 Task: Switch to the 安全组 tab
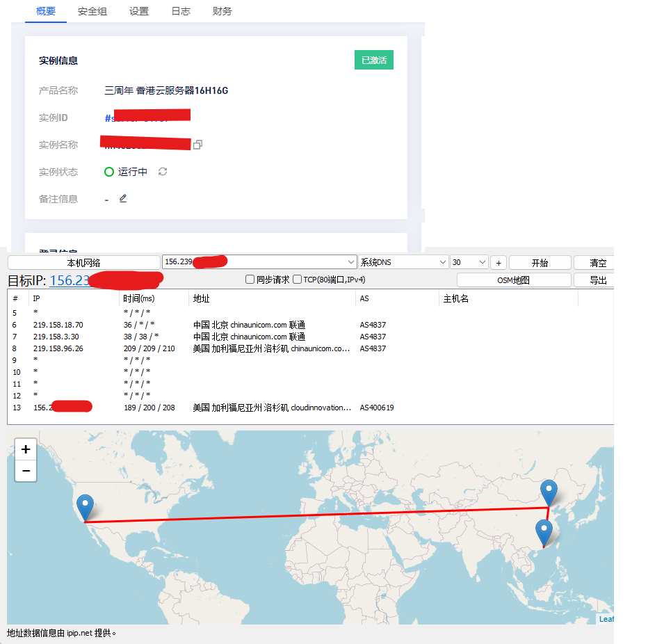tap(92, 12)
